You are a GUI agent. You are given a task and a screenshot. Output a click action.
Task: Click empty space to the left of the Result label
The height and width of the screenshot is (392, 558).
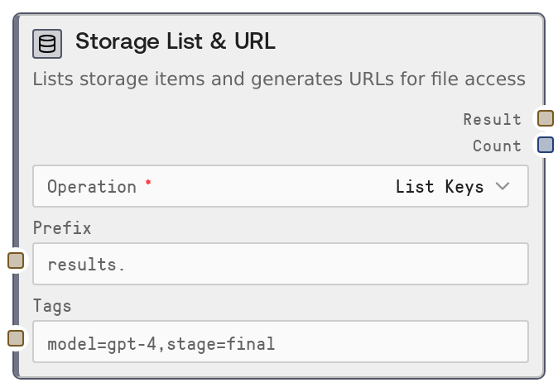click(248, 119)
